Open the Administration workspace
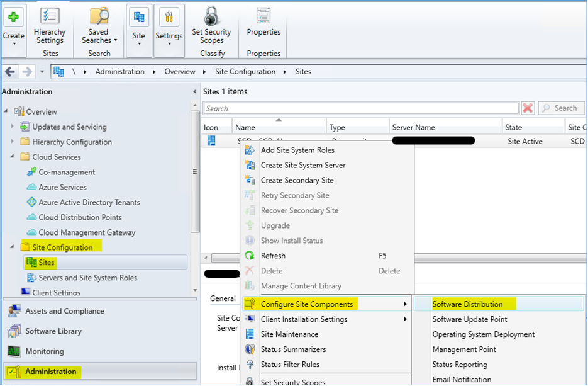Screen dimensions: 588x386 tap(100, 372)
